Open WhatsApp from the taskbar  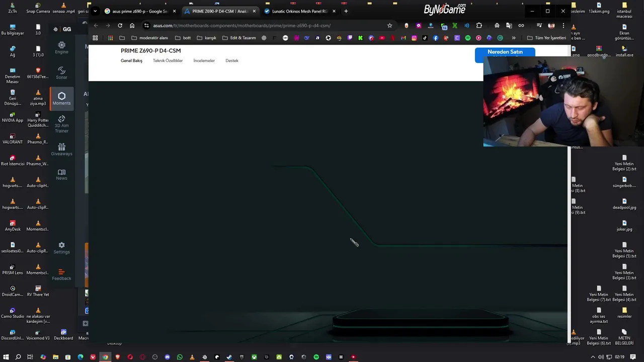pyautogui.click(x=180, y=357)
